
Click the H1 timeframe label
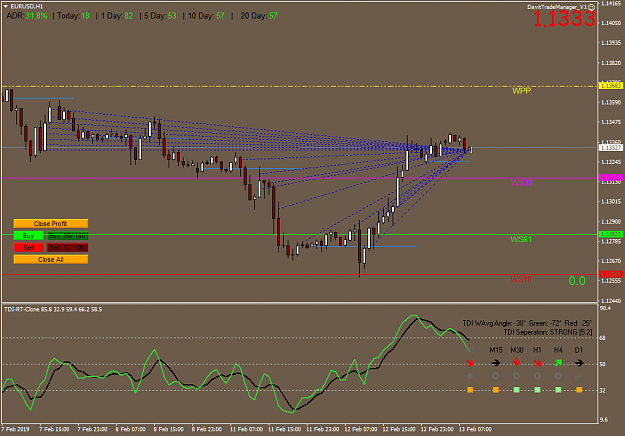[x=537, y=350]
